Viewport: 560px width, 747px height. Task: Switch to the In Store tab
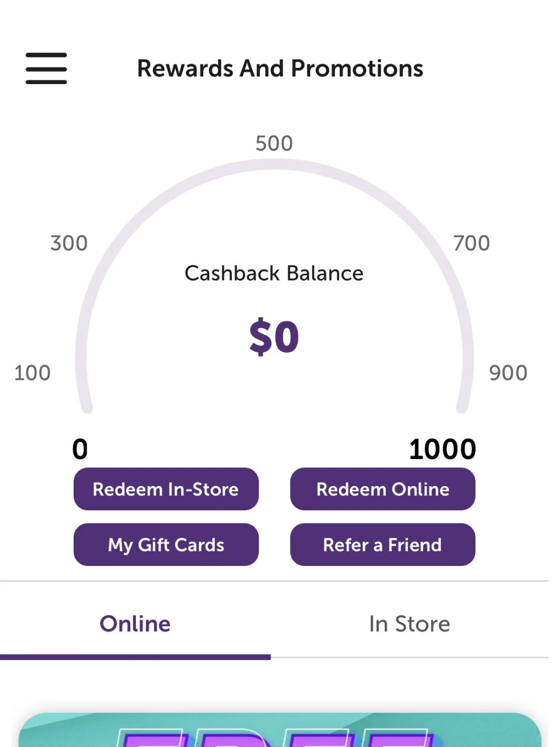[x=410, y=624]
